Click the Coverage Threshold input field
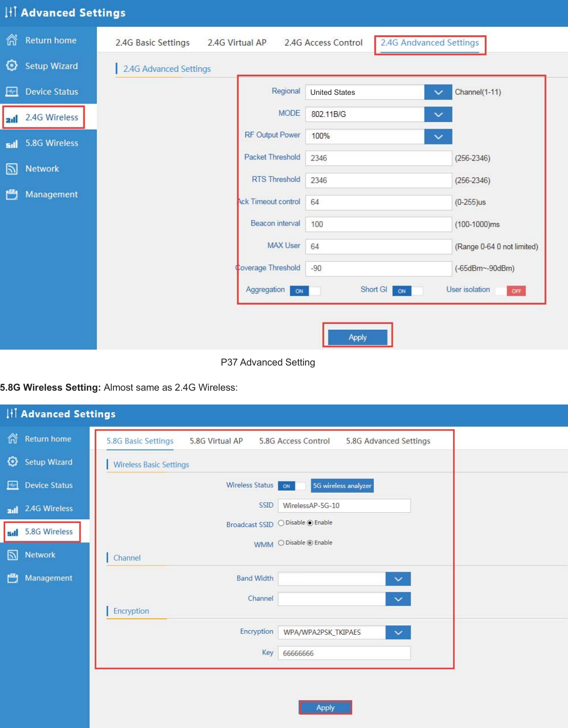 [378, 269]
